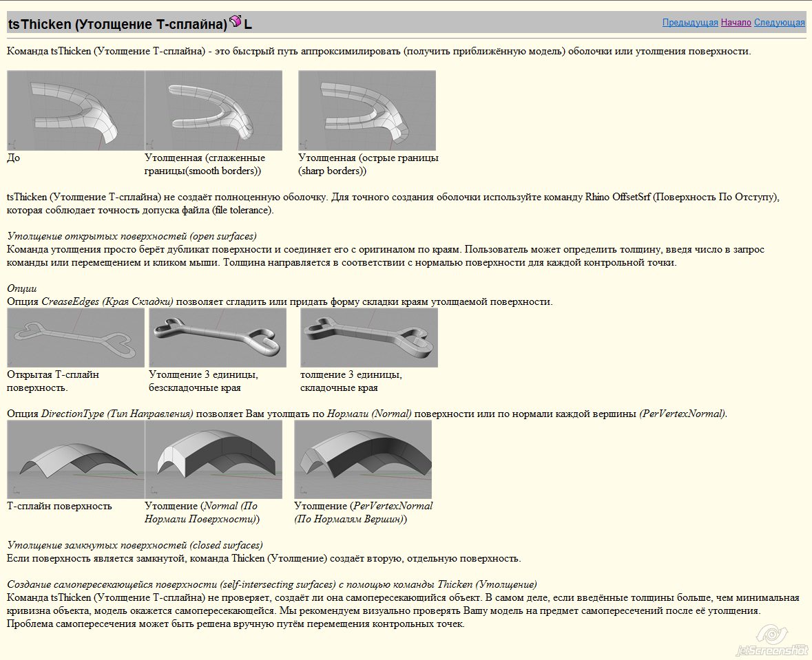Click caption 'Утолщение 3 единицы, безскладочные края'
Viewport: 812px width, 660px height.
coord(204,381)
